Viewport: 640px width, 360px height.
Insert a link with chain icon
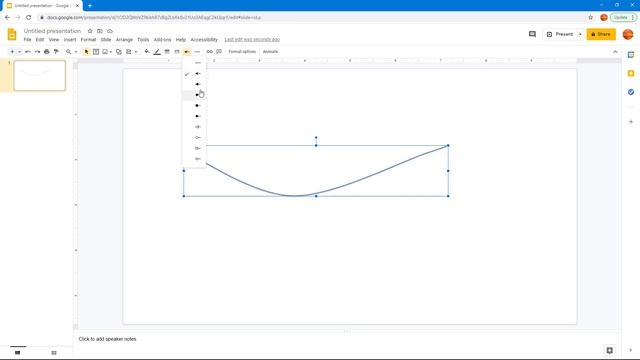coord(209,52)
